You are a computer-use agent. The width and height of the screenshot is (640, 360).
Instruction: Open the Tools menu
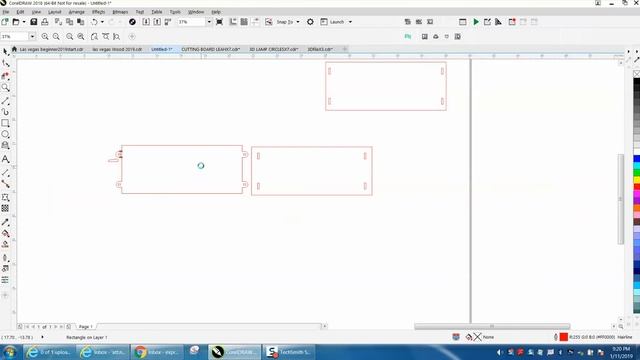pyautogui.click(x=175, y=12)
